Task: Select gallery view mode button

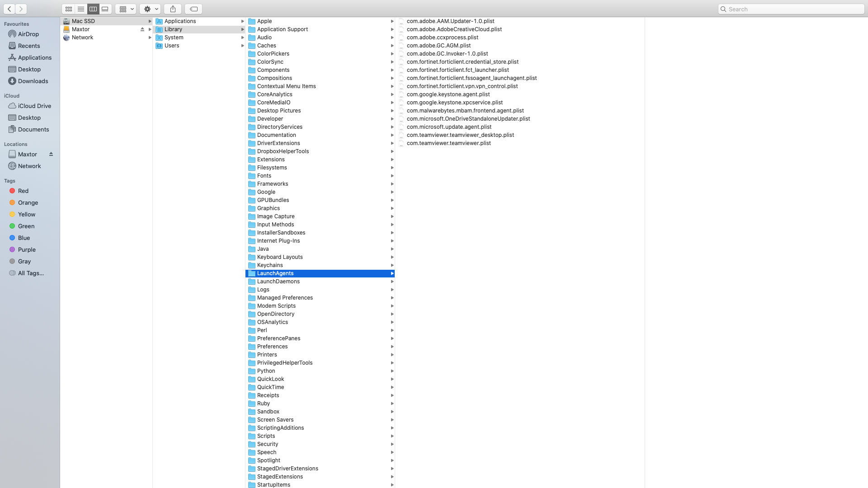Action: (x=105, y=9)
